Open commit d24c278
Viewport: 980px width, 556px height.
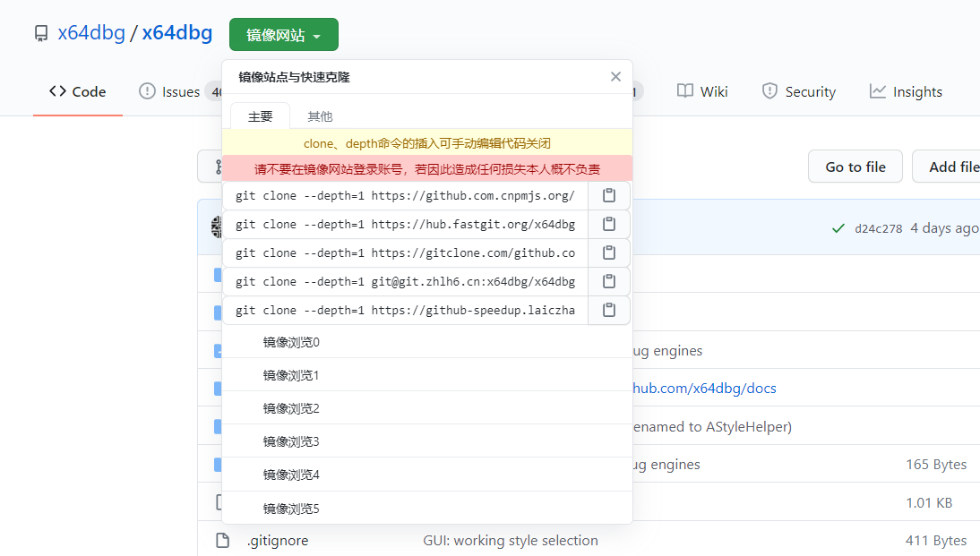[x=878, y=228]
